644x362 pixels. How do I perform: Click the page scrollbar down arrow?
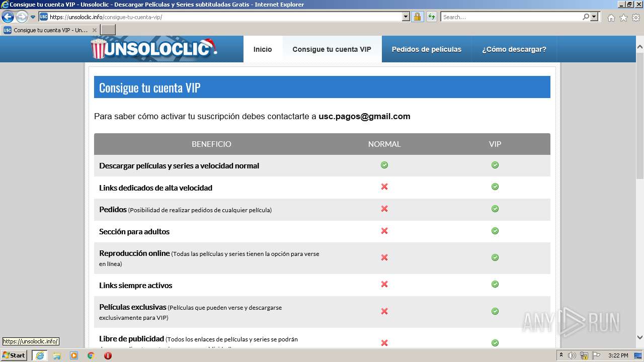(x=640, y=337)
